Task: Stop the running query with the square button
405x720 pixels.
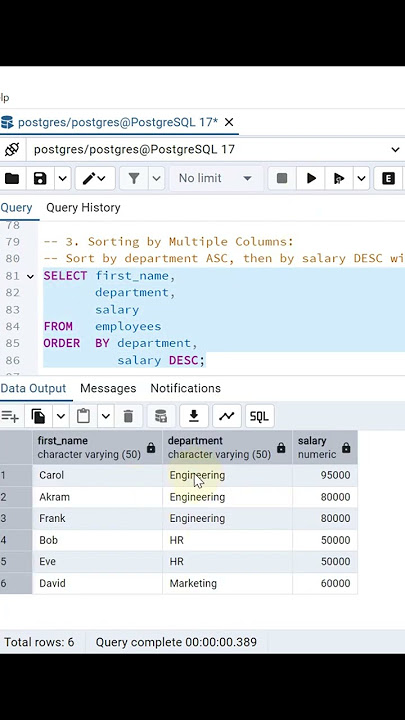Action: point(282,178)
